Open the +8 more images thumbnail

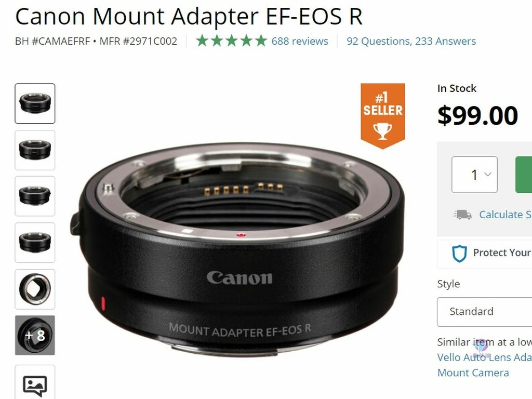(35, 335)
